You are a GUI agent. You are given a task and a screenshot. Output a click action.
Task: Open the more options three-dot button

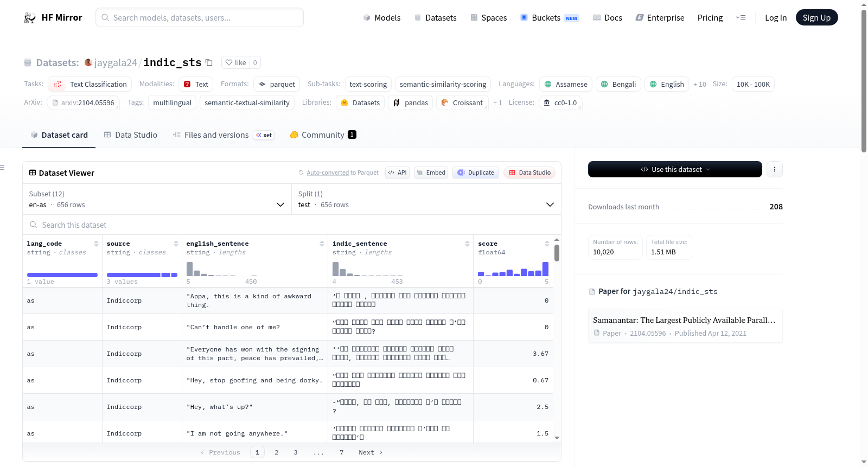(x=774, y=169)
